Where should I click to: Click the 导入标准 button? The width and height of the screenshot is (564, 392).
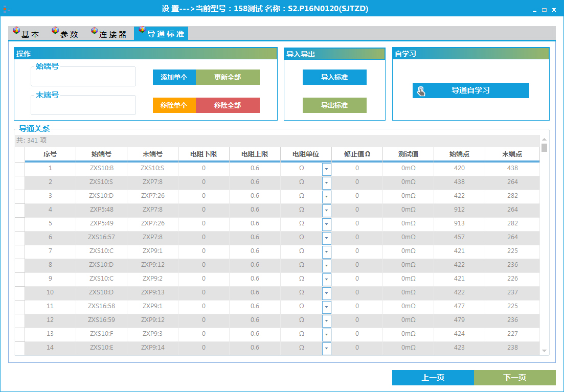pos(334,77)
